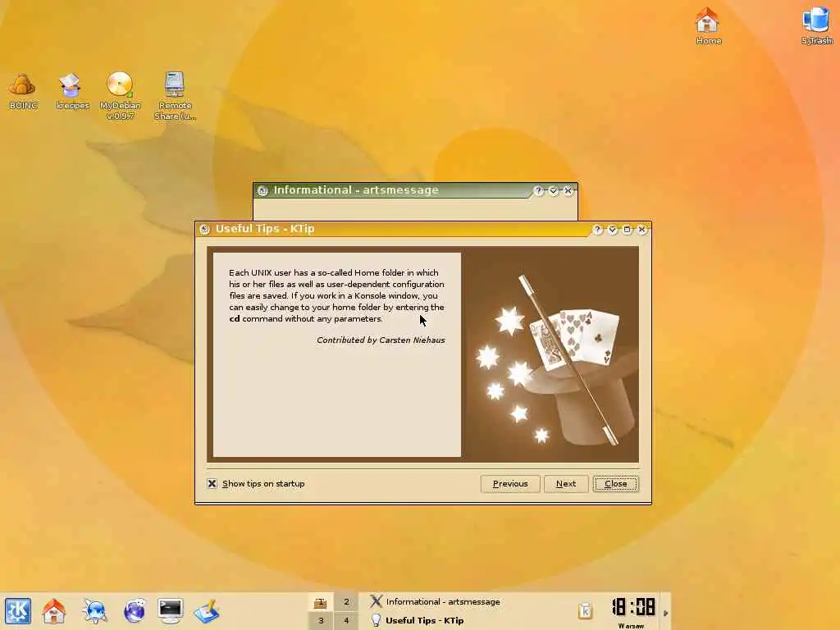
Task: Click the bold "cd" command text
Action: coord(235,319)
